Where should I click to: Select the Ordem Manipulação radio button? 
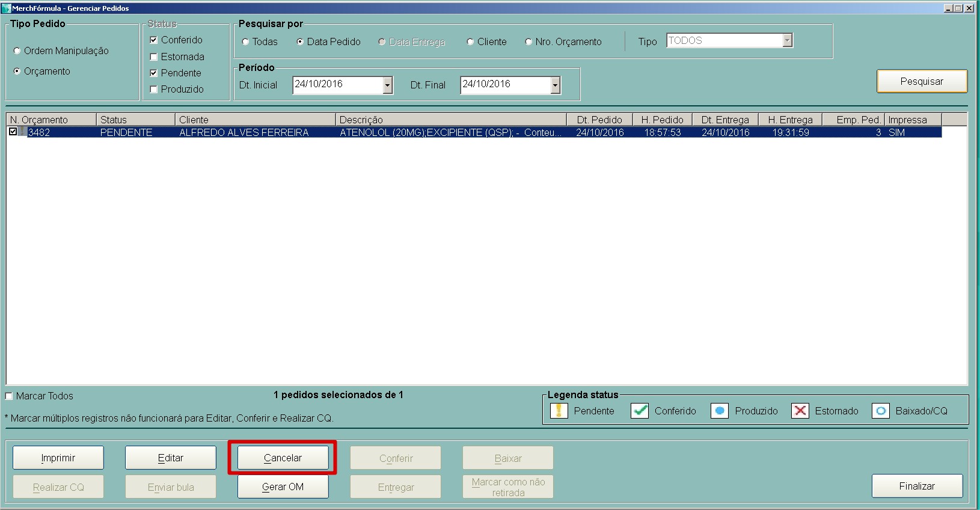[17, 51]
